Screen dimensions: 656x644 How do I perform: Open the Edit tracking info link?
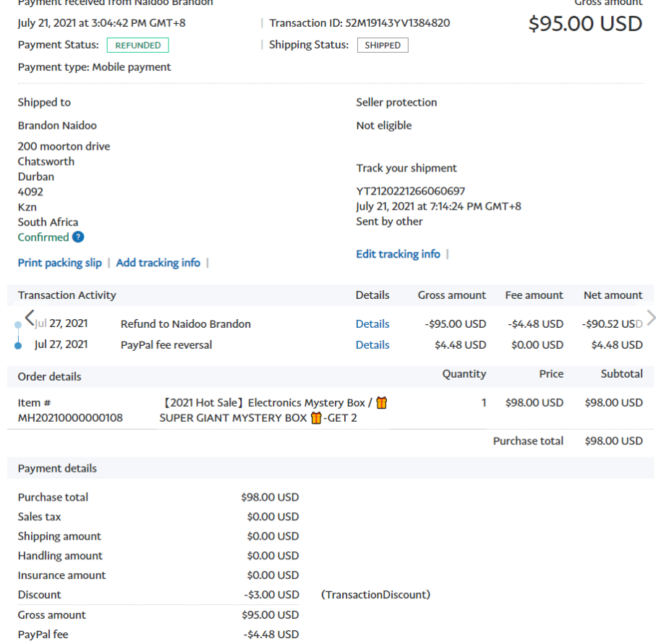tap(398, 254)
